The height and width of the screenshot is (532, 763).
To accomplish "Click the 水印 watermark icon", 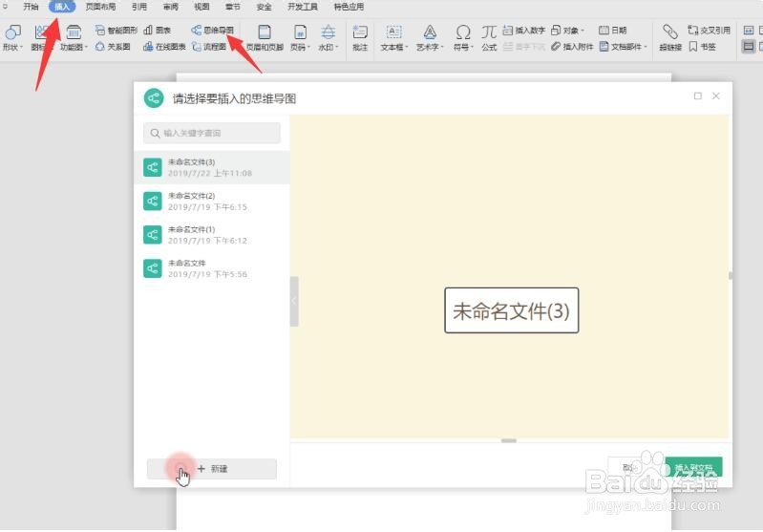I will [328, 32].
